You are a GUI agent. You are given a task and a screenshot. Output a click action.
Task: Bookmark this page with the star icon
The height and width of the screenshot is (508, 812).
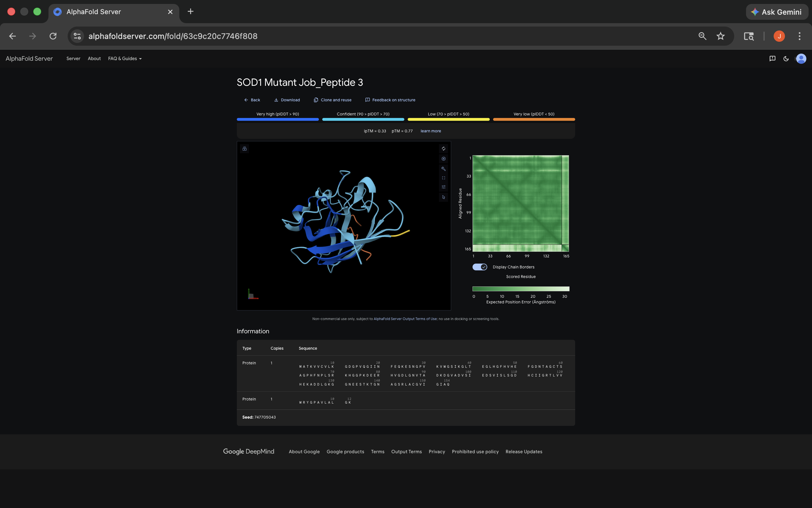[720, 36]
